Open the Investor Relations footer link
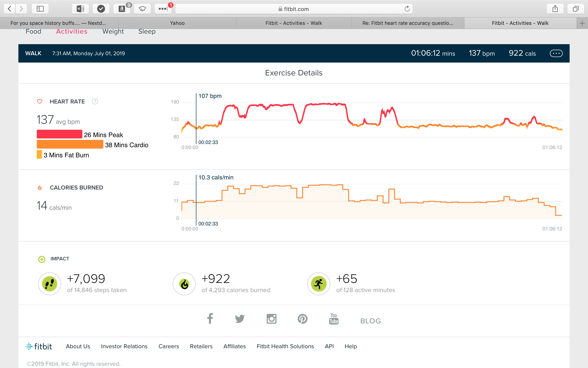Viewport: 588px width, 368px height. point(124,346)
